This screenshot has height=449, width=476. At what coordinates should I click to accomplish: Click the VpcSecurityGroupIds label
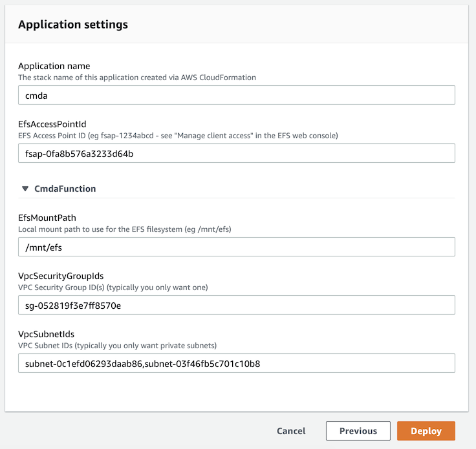tap(61, 276)
